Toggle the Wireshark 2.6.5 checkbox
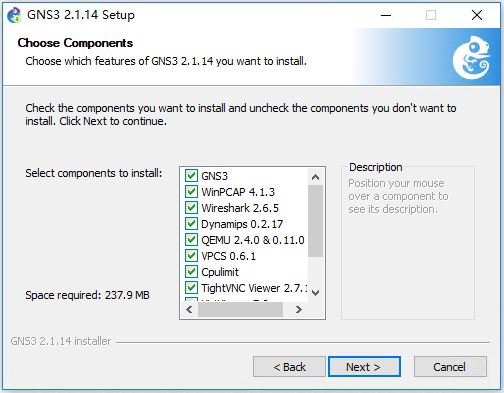This screenshot has width=504, height=393. [x=191, y=208]
